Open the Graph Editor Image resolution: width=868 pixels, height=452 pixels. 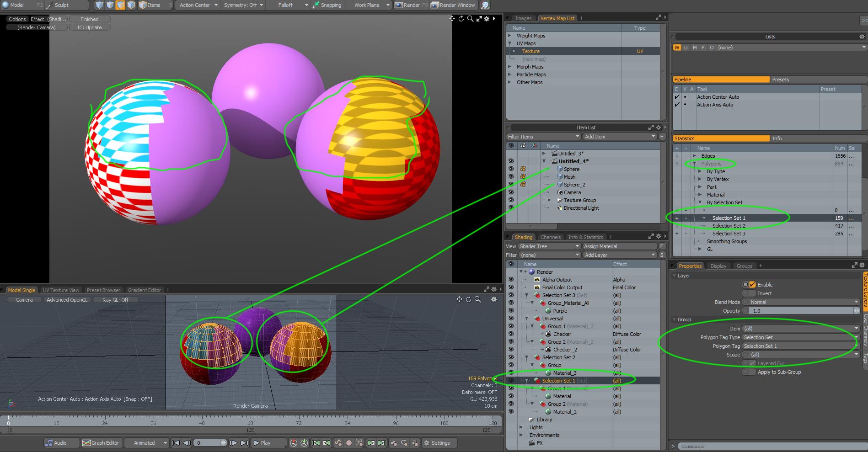click(x=101, y=443)
